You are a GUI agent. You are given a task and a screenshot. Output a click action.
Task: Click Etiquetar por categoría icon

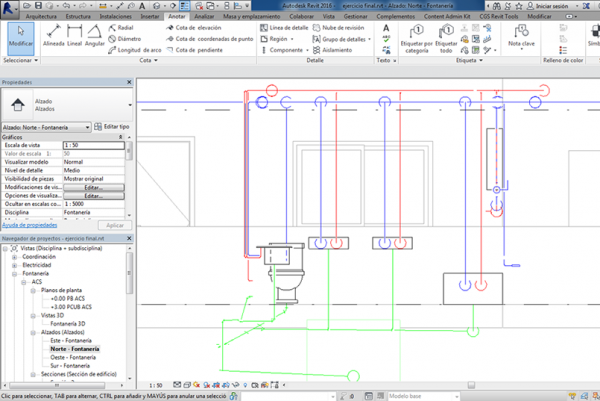(415, 38)
